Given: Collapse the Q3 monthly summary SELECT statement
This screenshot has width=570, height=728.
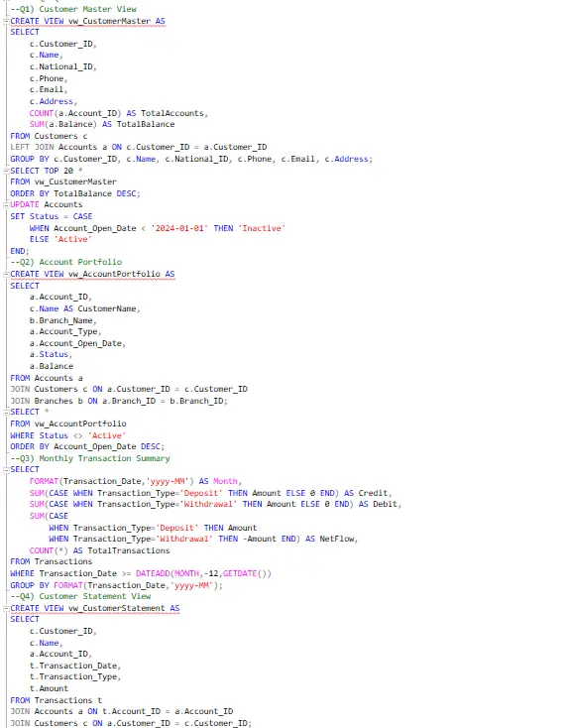Looking at the screenshot, I should [7, 469].
